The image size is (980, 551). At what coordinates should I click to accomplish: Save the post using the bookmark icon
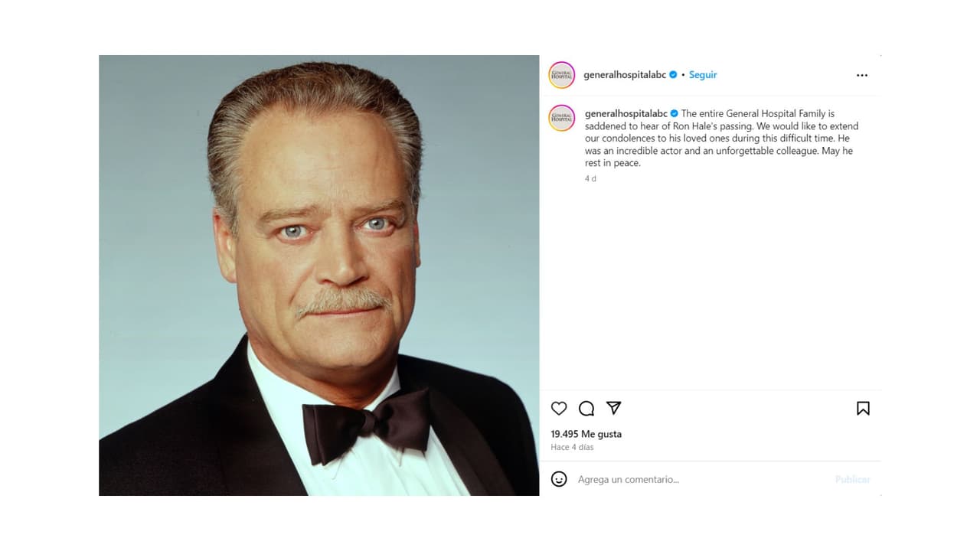(863, 409)
